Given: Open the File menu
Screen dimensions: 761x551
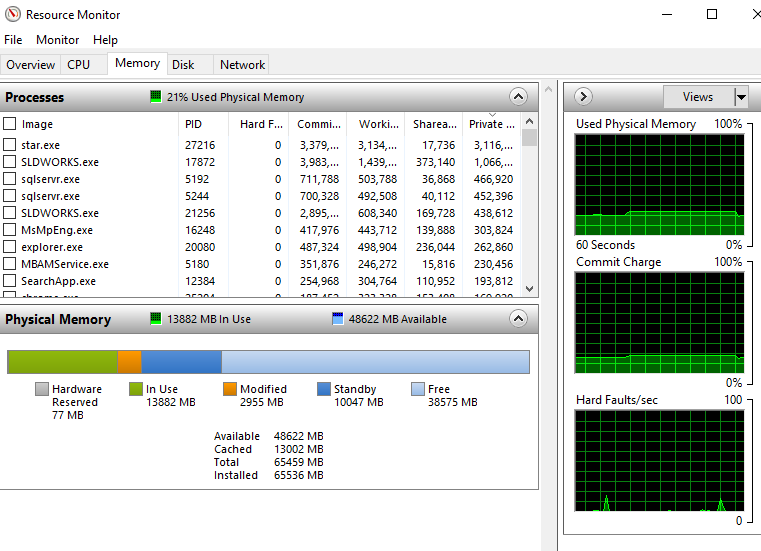Looking at the screenshot, I should click(13, 40).
